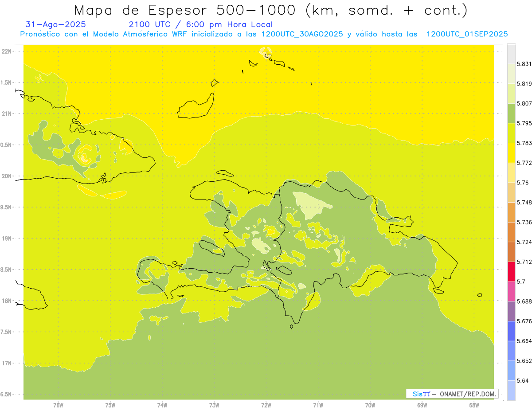This screenshot has width=532, height=411.
Task: Select the pink legend swatch below 5.7
Action: tap(511, 291)
